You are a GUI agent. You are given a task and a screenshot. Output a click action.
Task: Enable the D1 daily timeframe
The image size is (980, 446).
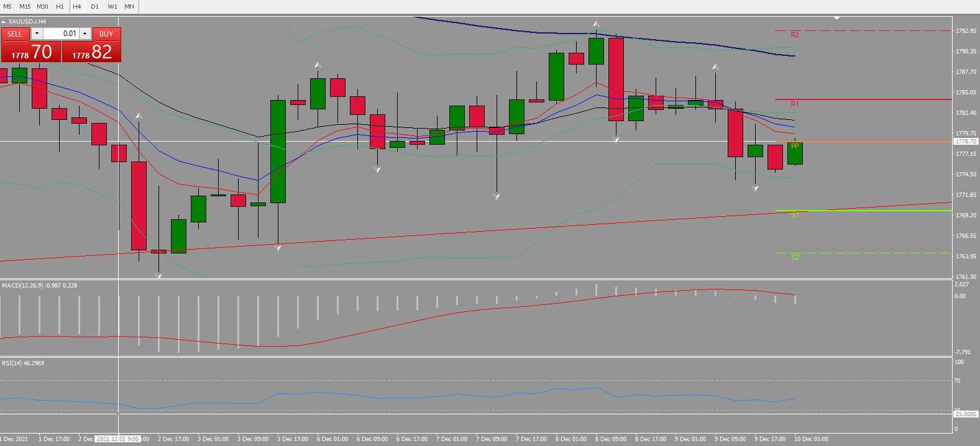94,6
